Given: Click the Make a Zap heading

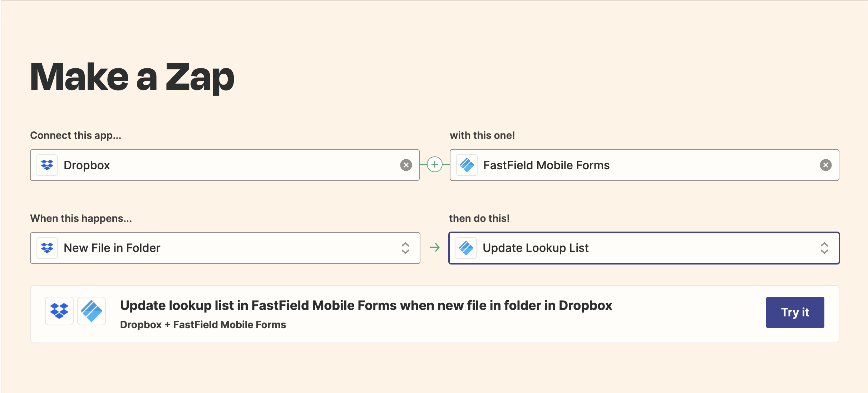Looking at the screenshot, I should [x=132, y=77].
